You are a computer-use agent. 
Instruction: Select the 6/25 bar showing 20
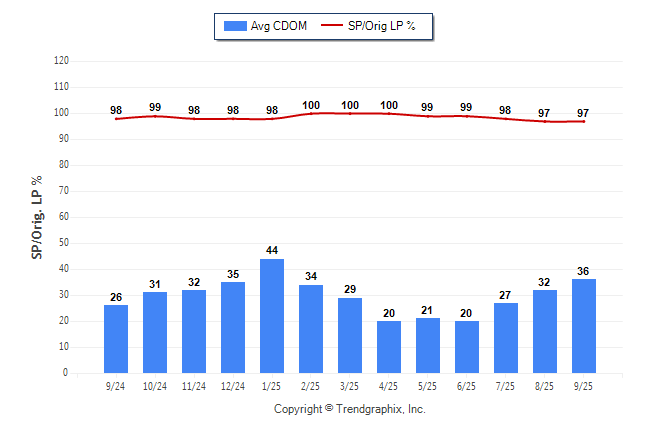467,347
